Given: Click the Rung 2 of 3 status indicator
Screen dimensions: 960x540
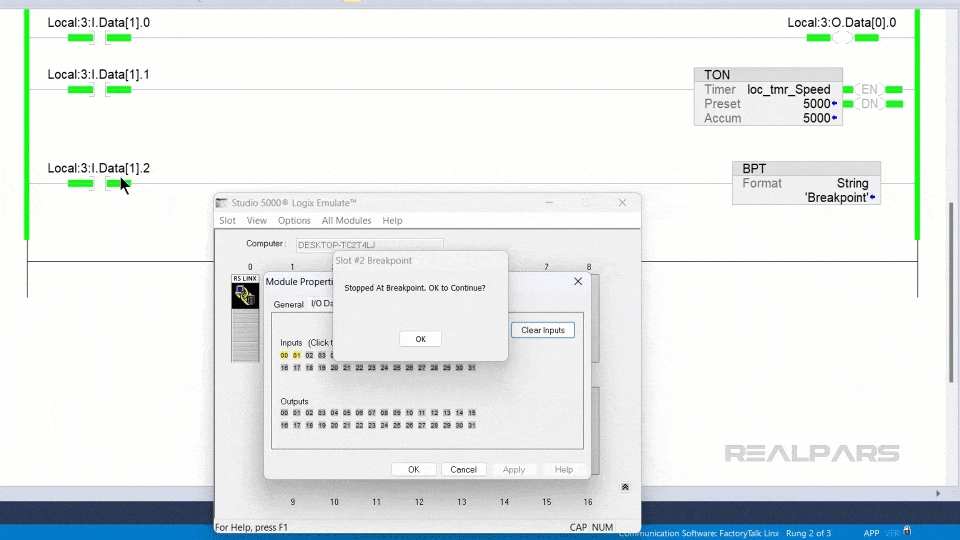Looking at the screenshot, I should pyautogui.click(x=808, y=533).
